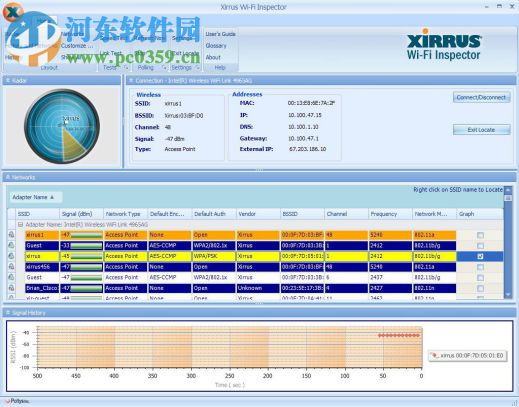
Task: Sort by Vendor column header
Action: click(258, 214)
